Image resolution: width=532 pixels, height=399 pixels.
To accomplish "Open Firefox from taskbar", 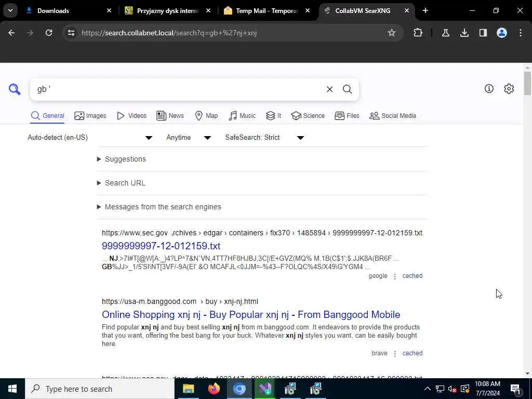I will 214,389.
